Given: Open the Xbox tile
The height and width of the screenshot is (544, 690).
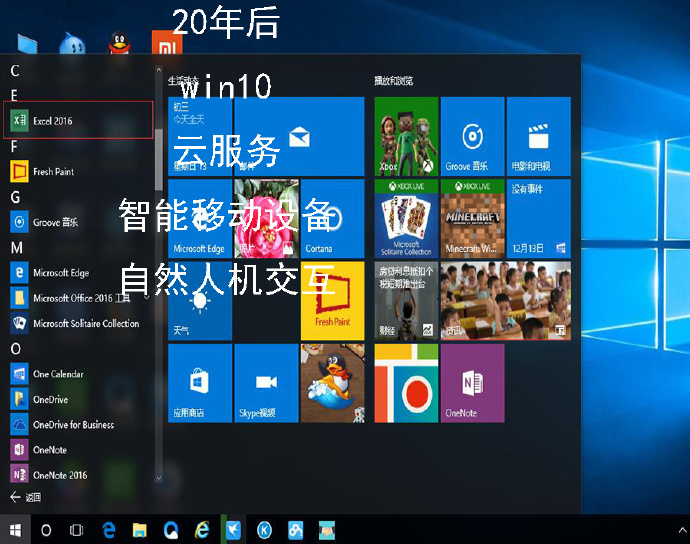Looking at the screenshot, I should tap(405, 135).
